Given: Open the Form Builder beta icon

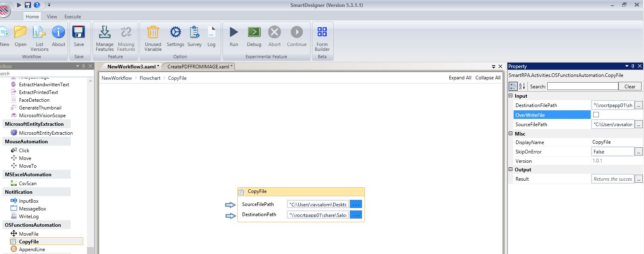Looking at the screenshot, I should 322,32.
